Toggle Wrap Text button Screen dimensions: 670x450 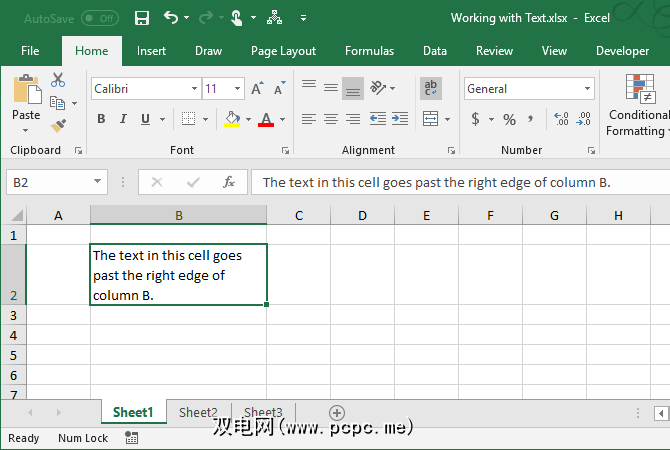431,88
